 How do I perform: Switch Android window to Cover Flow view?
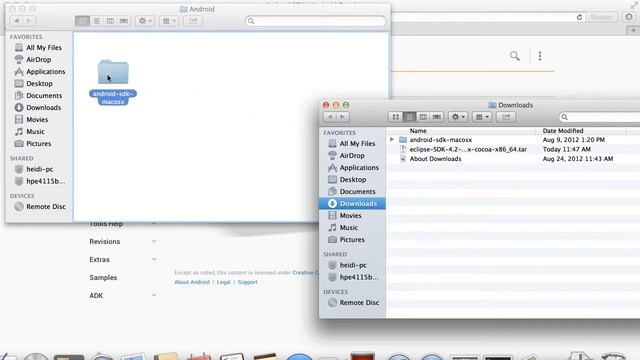pyautogui.click(x=124, y=21)
